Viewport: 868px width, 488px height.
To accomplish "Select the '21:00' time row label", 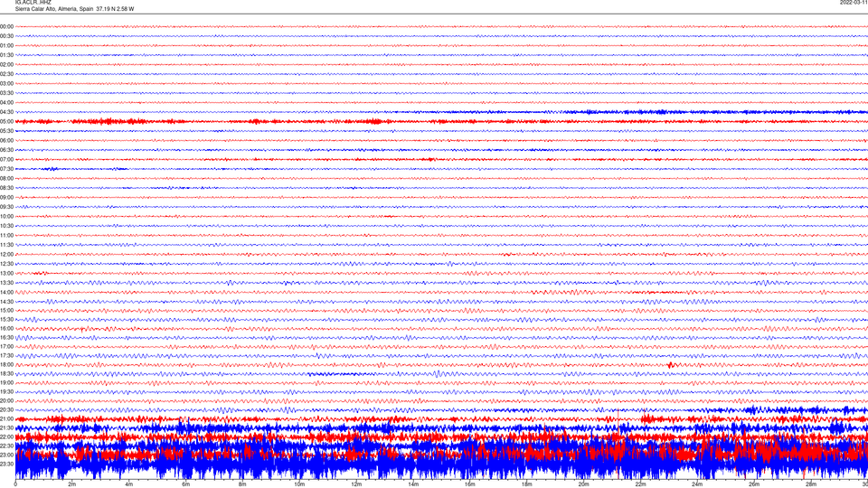I will point(6,418).
